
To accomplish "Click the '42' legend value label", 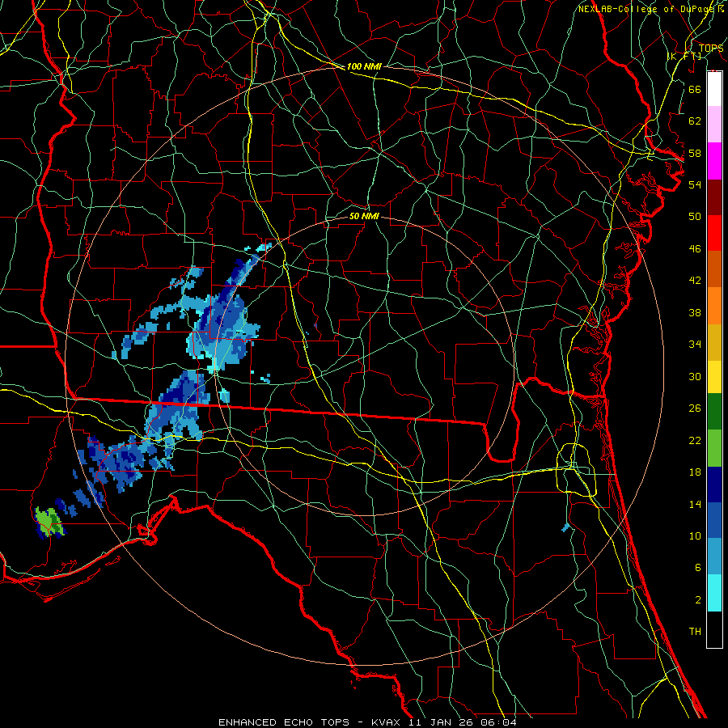I will (695, 281).
